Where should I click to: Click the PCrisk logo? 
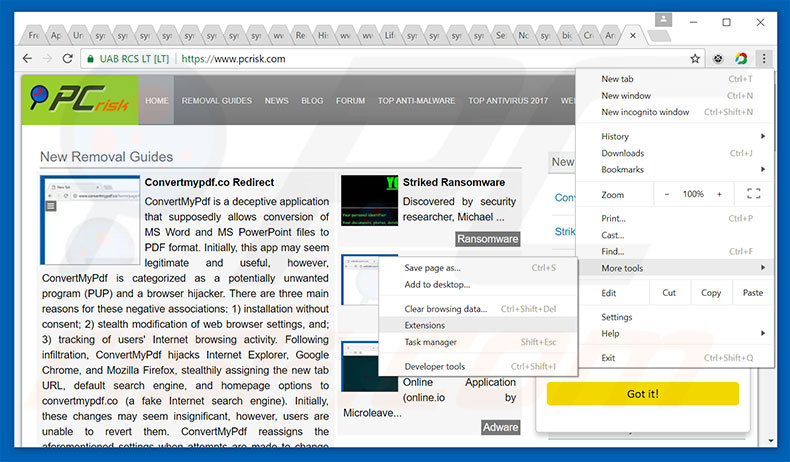78,101
